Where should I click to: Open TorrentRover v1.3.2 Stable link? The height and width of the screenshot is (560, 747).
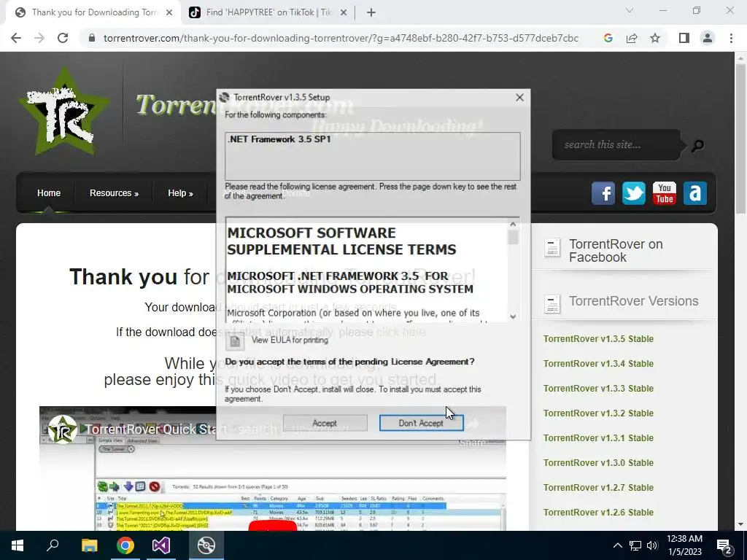[598, 413]
